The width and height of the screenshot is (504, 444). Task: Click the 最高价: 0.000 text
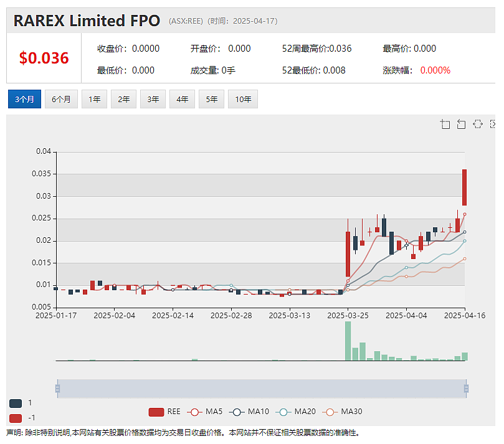[409, 49]
